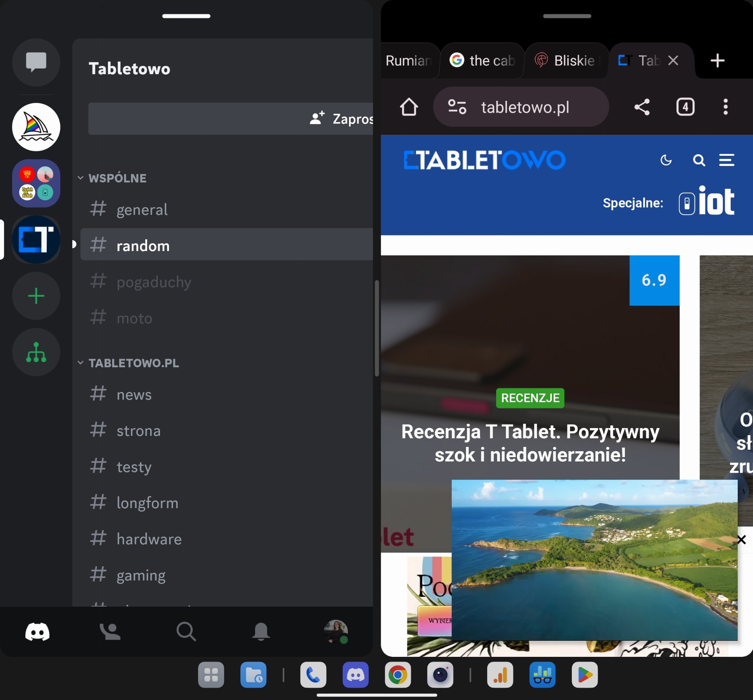The width and height of the screenshot is (753, 700).
Task: Launch Camera app from taskbar
Action: coord(440,675)
